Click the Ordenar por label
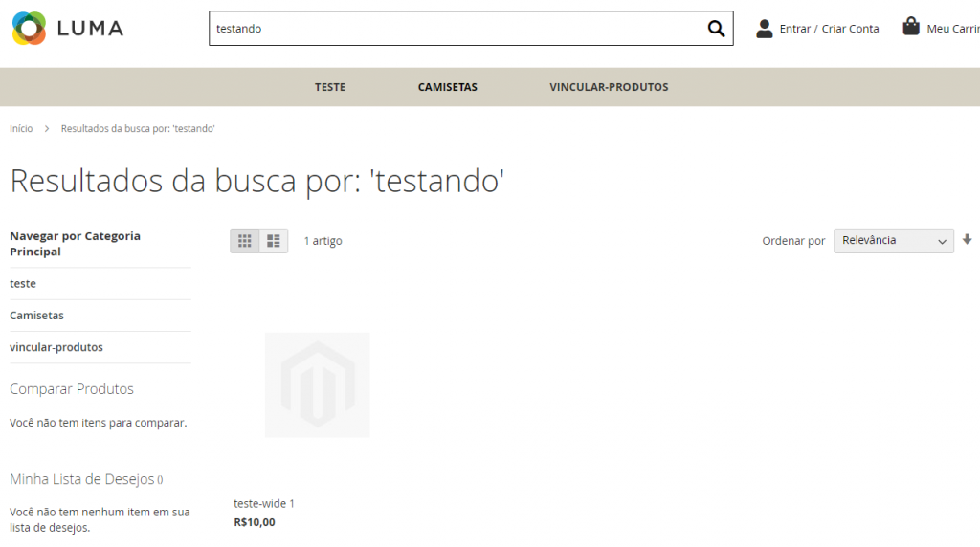The height and width of the screenshot is (547, 980). [x=793, y=241]
